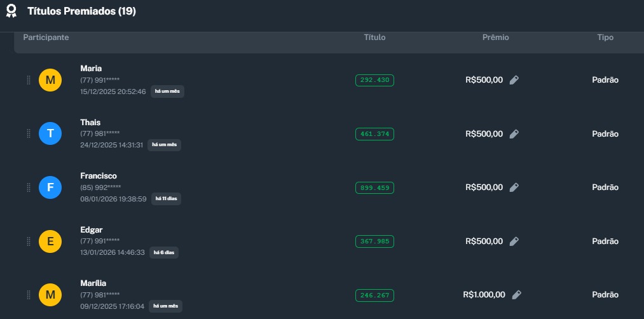Click Maria's drag handle icon
This screenshot has height=319, width=644.
tap(29, 80)
